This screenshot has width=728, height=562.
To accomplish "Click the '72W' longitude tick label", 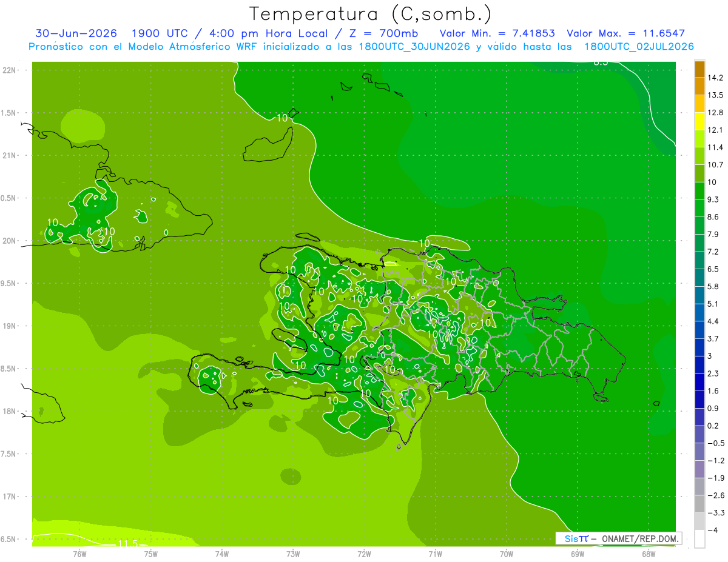I will click(364, 554).
